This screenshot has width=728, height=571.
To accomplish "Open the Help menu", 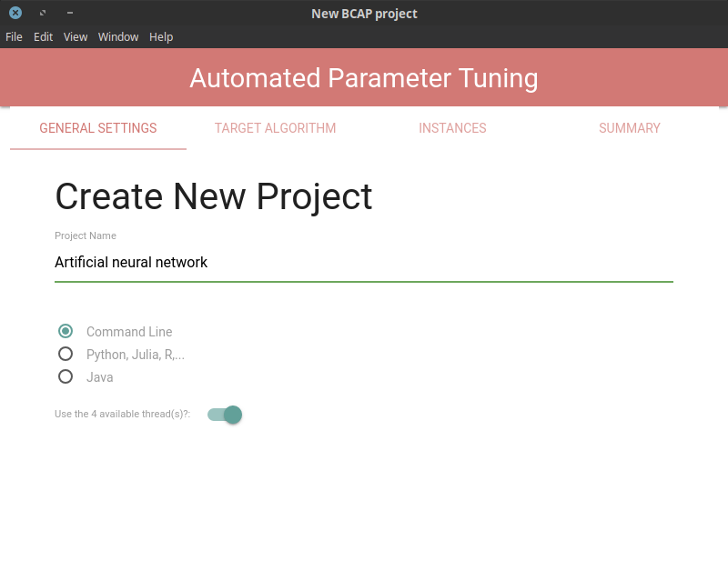I will coord(161,36).
